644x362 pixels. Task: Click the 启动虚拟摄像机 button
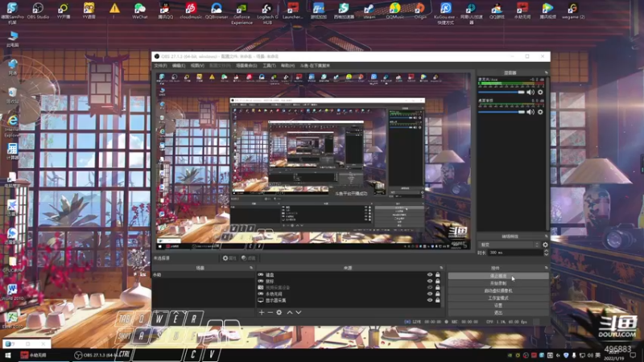(x=498, y=290)
